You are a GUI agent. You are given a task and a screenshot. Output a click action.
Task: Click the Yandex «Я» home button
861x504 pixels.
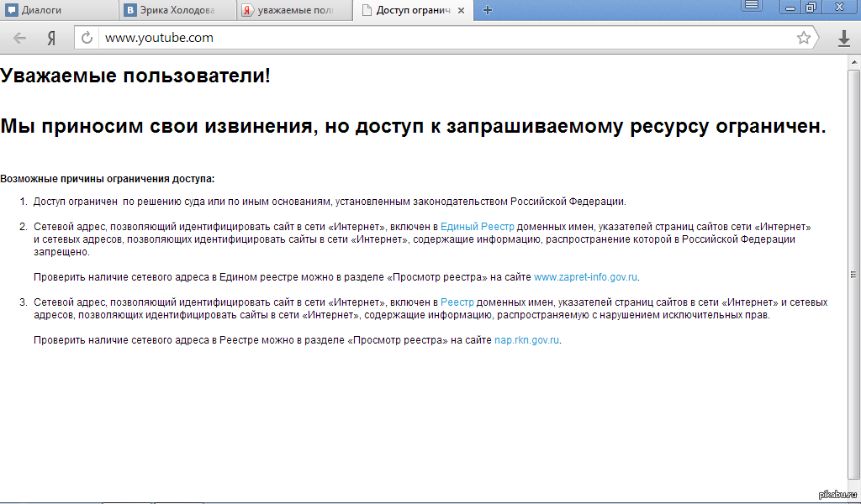click(51, 38)
